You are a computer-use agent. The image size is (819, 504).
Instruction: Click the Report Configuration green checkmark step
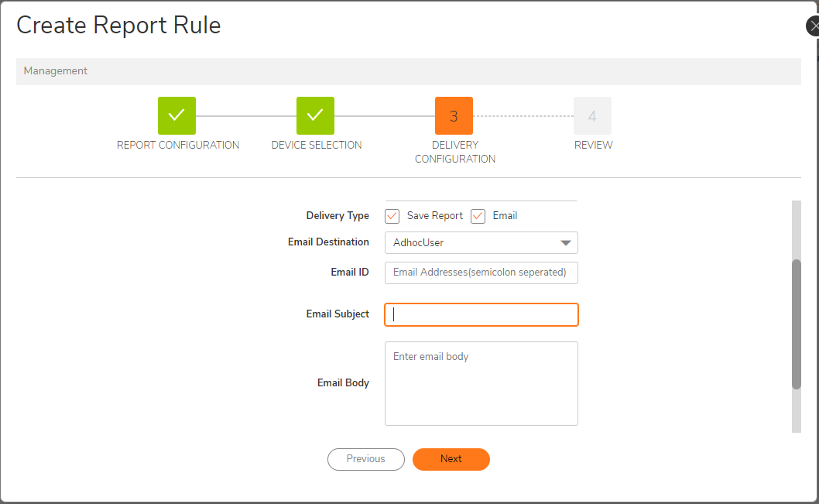click(x=176, y=116)
